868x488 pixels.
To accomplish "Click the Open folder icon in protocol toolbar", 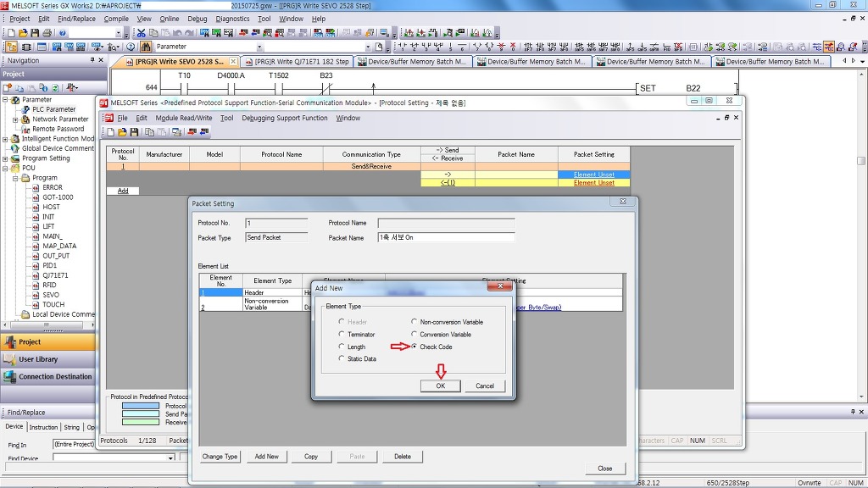I will tap(122, 132).
